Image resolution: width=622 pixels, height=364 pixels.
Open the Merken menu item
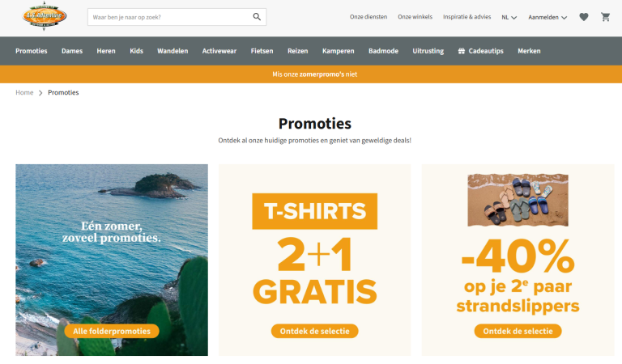(x=529, y=51)
